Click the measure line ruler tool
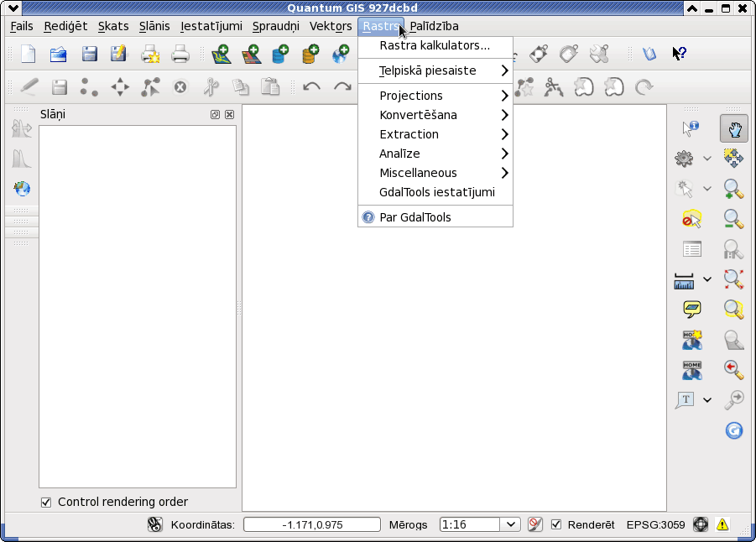The width and height of the screenshot is (756, 542). coord(684,279)
